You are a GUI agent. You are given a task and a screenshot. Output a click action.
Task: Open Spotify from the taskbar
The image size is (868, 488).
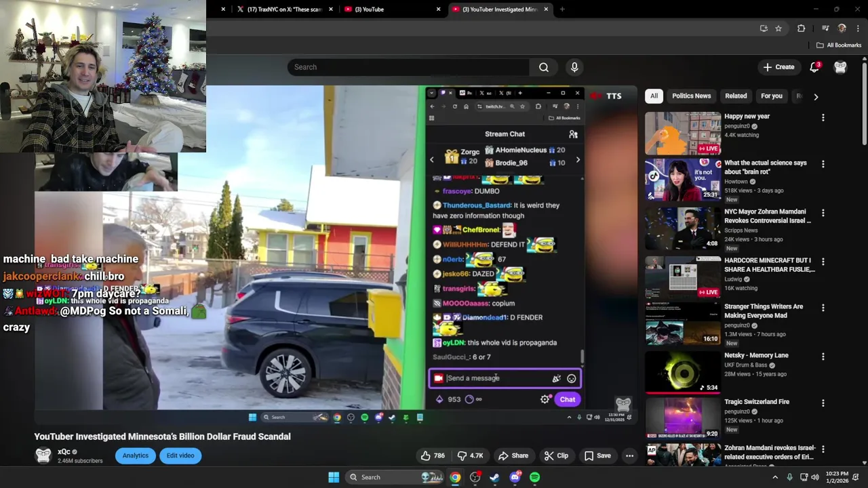[535, 477]
